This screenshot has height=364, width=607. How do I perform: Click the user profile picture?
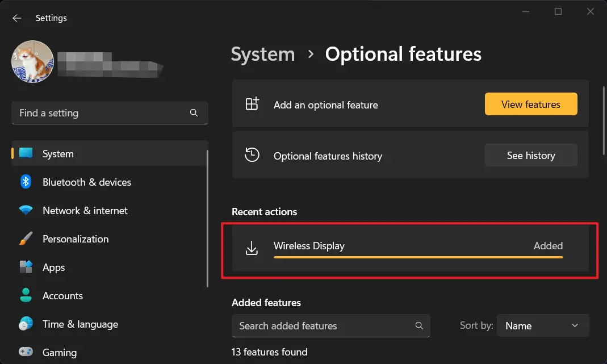tap(32, 61)
